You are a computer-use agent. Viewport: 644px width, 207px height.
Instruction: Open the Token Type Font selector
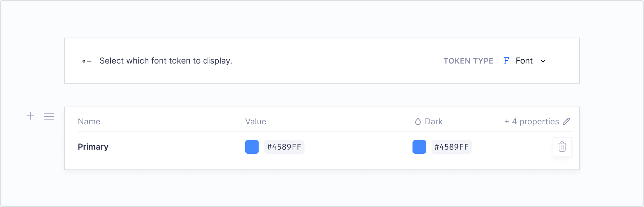525,61
